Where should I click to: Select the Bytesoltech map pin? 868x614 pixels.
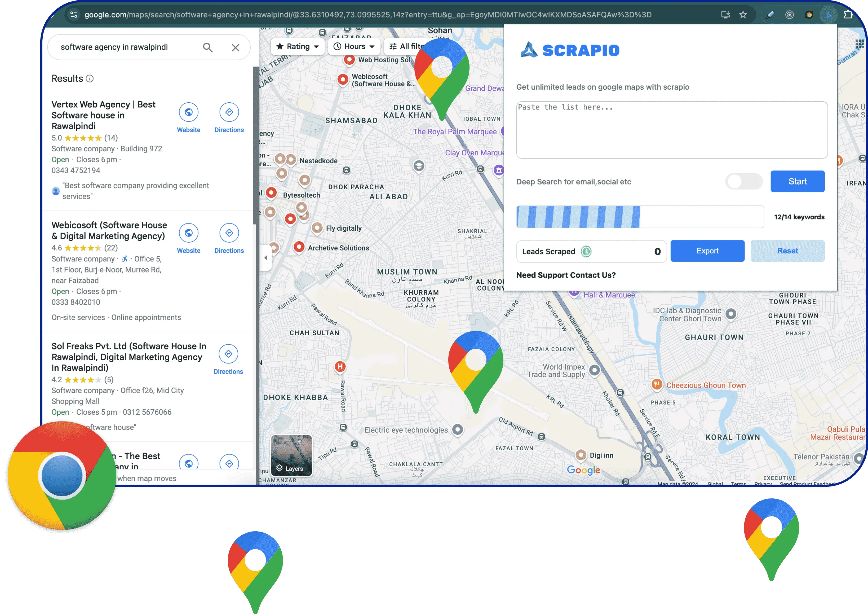[x=271, y=193]
